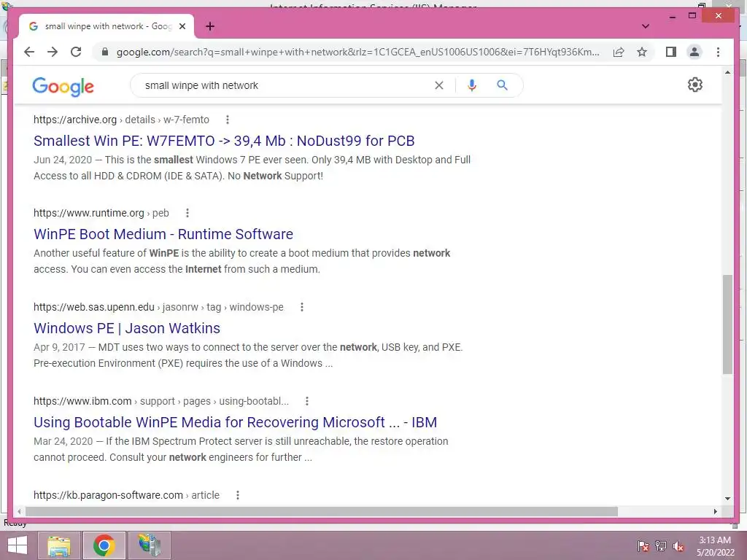This screenshot has width=747, height=560.
Task: Click the address bar URL
Action: pos(357,52)
